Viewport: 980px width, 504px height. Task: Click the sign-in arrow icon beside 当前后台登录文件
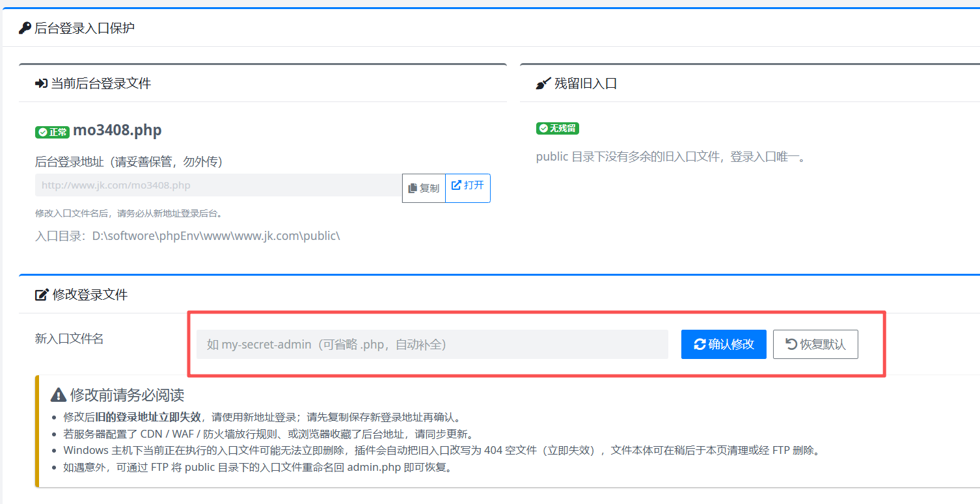click(x=41, y=83)
